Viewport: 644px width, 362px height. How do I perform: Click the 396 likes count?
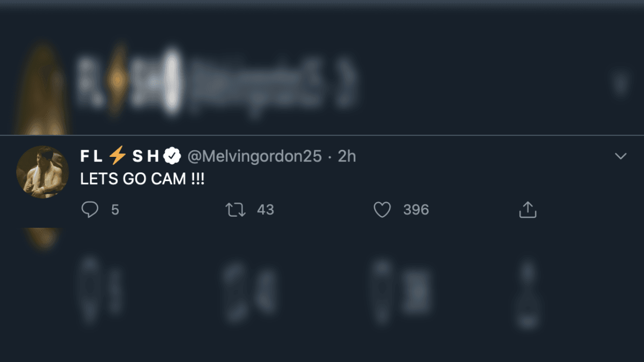pyautogui.click(x=416, y=210)
